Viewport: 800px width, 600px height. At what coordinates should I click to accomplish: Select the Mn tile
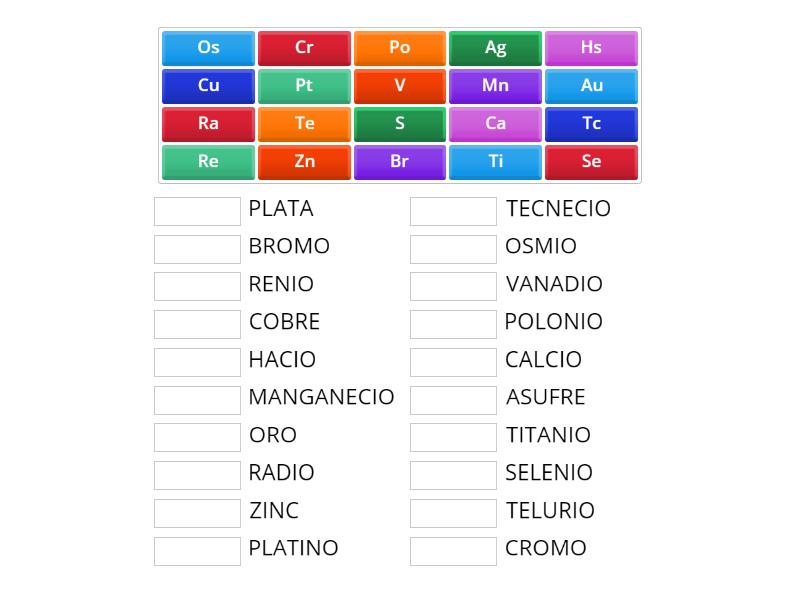click(x=495, y=85)
